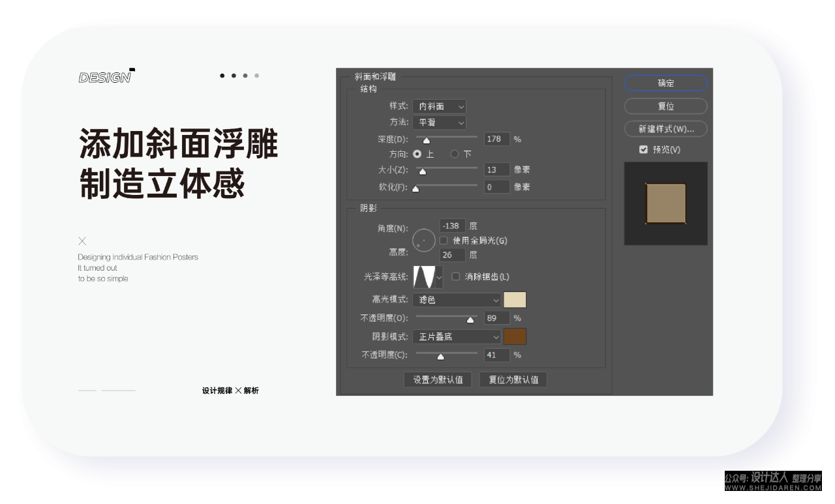Expand the 光泽等高线 picker arrow

[439, 277]
